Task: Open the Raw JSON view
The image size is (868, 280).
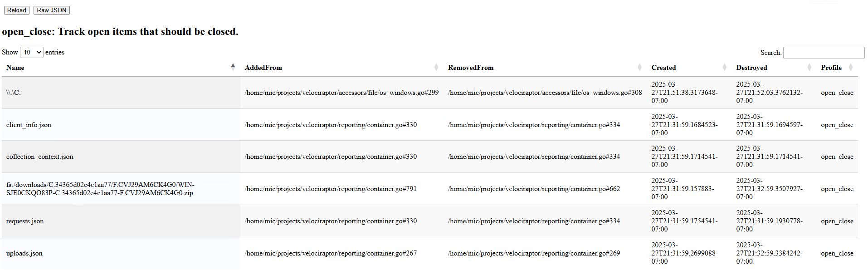Action: coord(52,10)
